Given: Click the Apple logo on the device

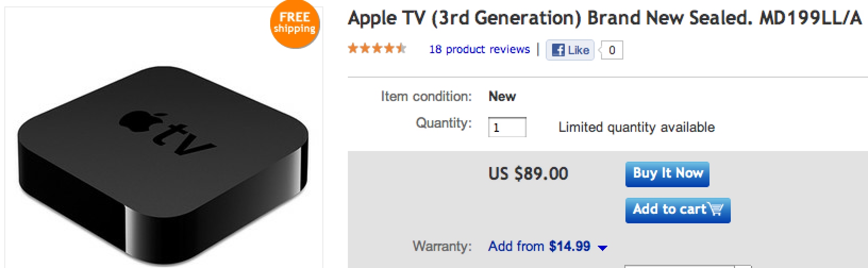Looking at the screenshot, I should coord(133,120).
